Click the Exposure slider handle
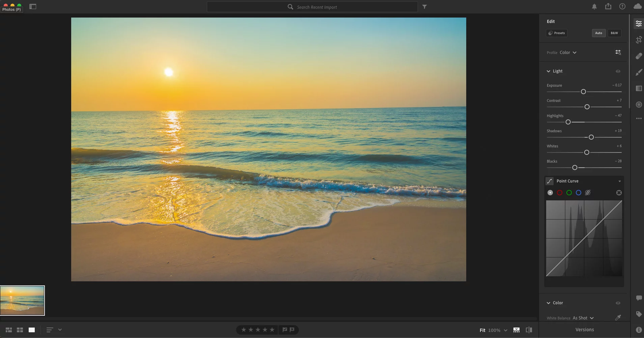Viewport: 644px width, 338px height. [x=583, y=92]
